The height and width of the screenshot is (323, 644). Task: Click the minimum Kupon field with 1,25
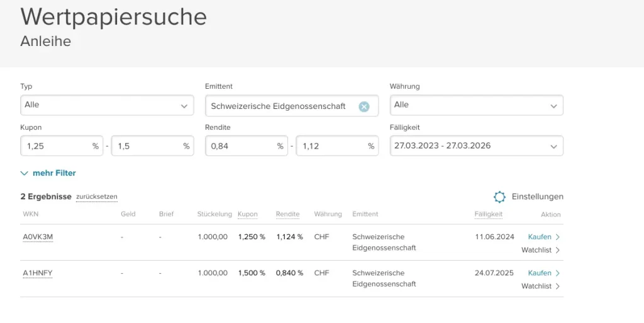55,146
